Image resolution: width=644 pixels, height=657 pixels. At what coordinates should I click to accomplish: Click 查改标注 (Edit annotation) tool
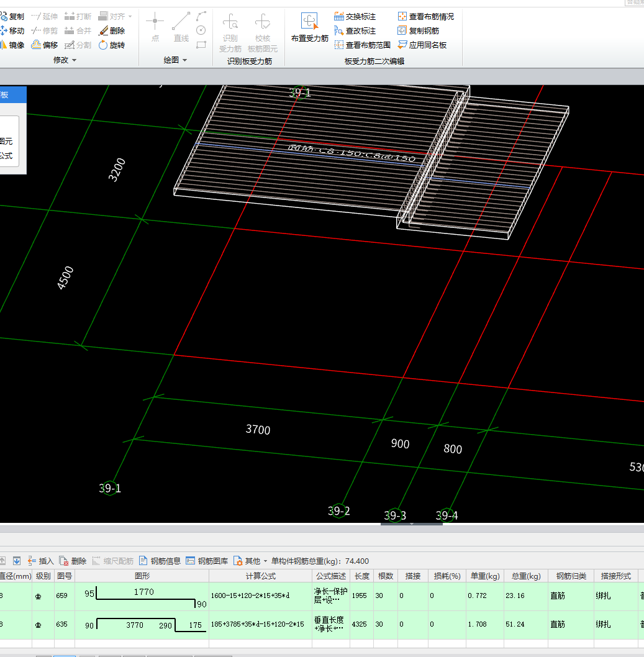pos(355,30)
